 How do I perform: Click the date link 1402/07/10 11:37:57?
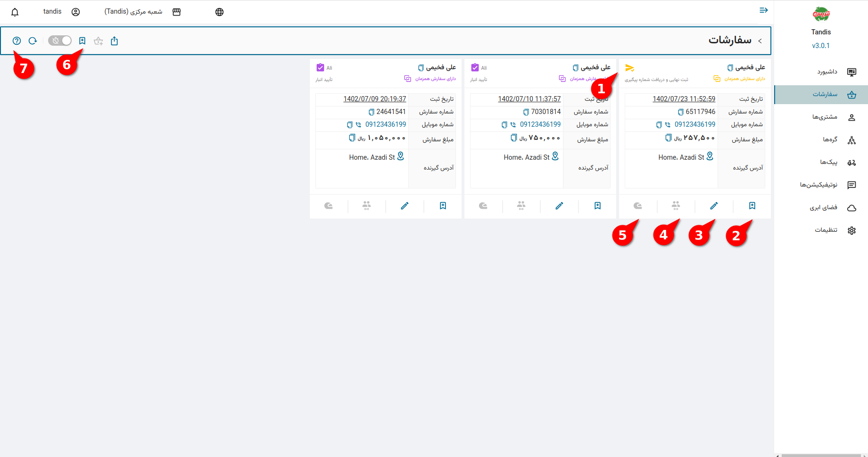529,99
